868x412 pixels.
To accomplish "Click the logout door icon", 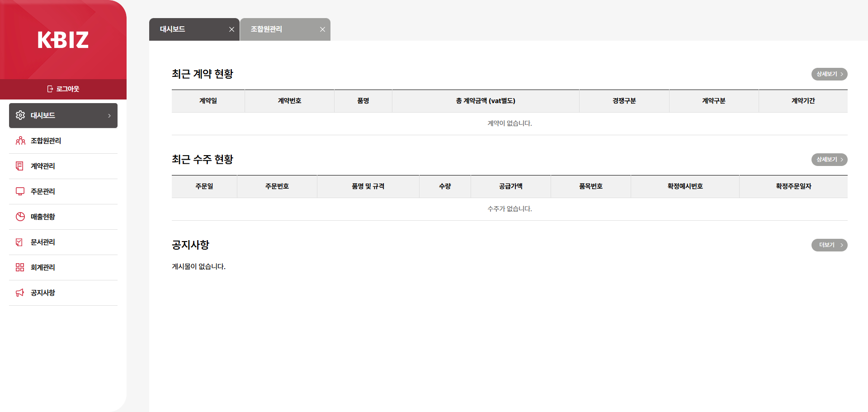I will point(50,89).
